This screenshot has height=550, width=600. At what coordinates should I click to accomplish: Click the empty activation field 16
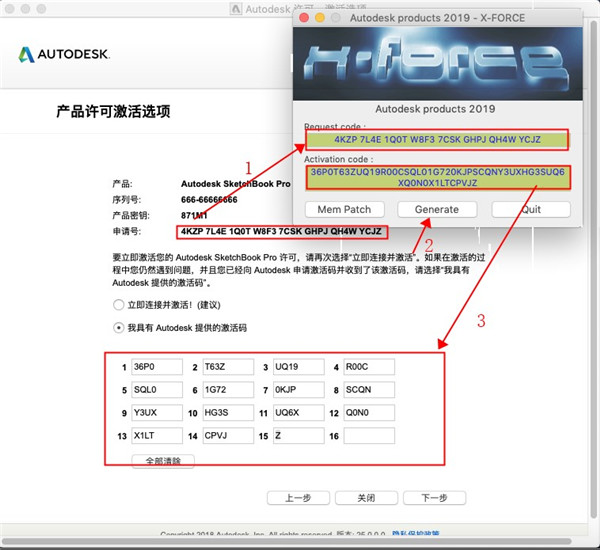[369, 436]
